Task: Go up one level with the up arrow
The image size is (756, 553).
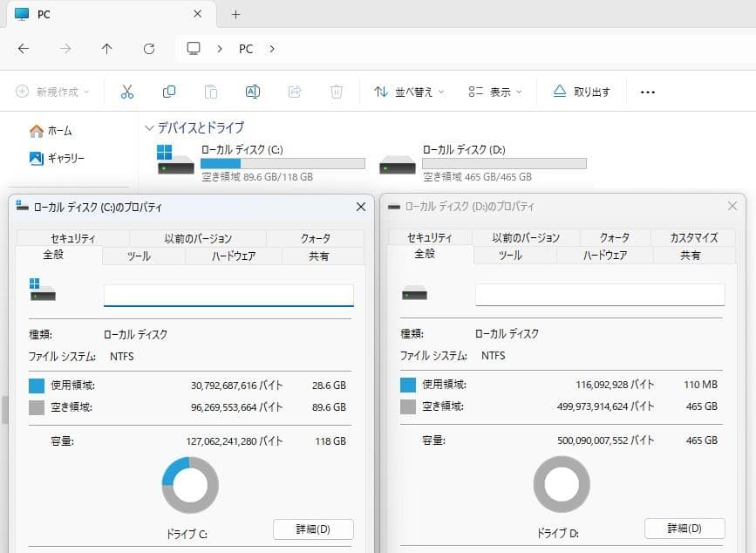Action: pos(106,49)
